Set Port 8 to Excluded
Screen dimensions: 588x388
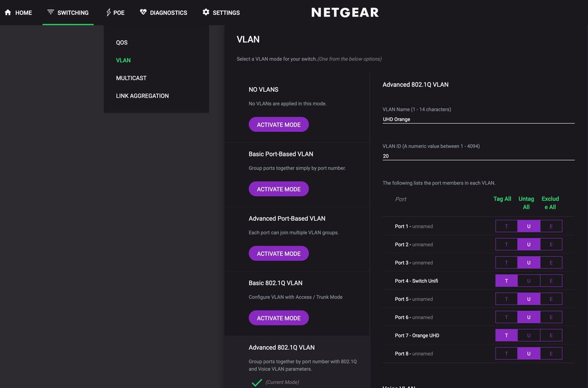(551, 354)
